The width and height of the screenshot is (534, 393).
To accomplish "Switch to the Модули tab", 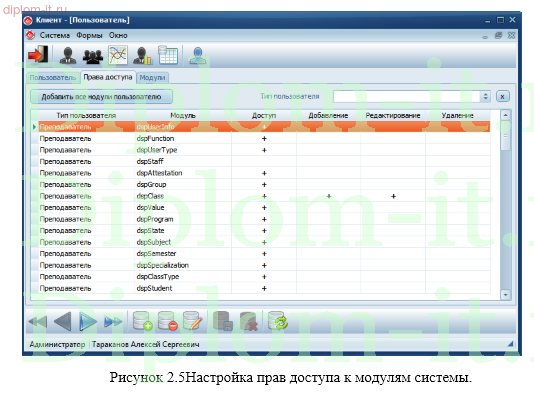I will (x=152, y=78).
